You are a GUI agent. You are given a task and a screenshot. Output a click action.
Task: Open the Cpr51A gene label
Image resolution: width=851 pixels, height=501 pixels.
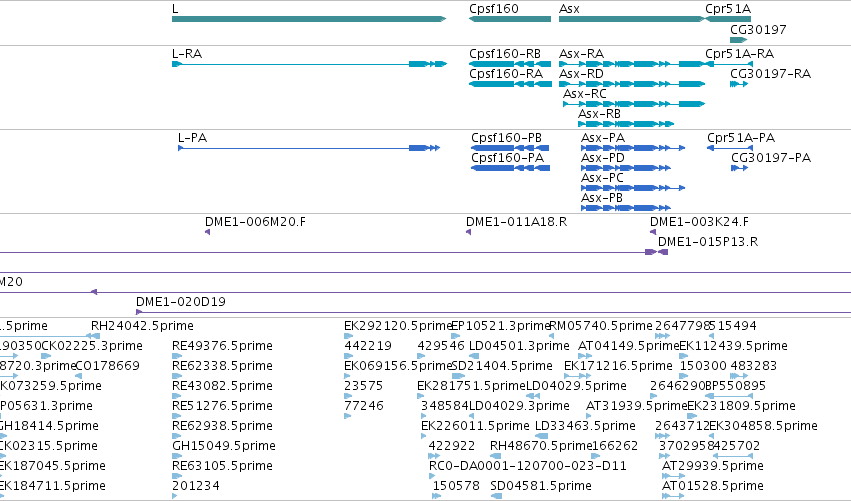tap(728, 9)
